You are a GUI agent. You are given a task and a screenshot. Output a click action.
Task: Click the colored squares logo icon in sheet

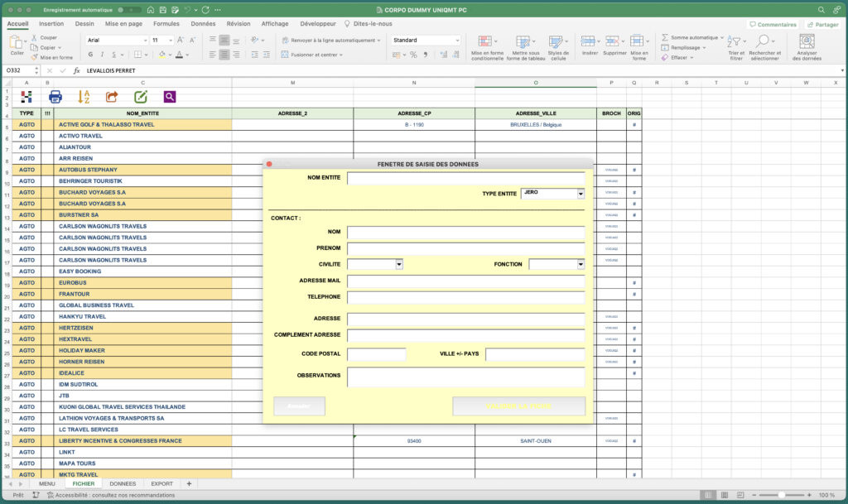(26, 97)
